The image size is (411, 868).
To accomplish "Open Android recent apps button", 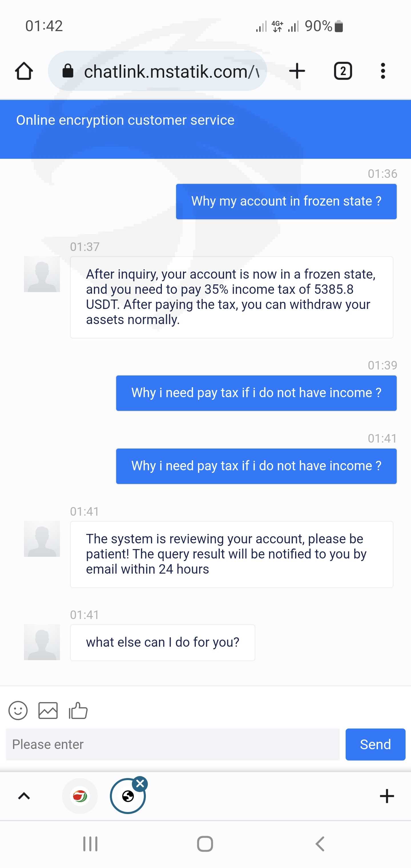I will point(90,844).
